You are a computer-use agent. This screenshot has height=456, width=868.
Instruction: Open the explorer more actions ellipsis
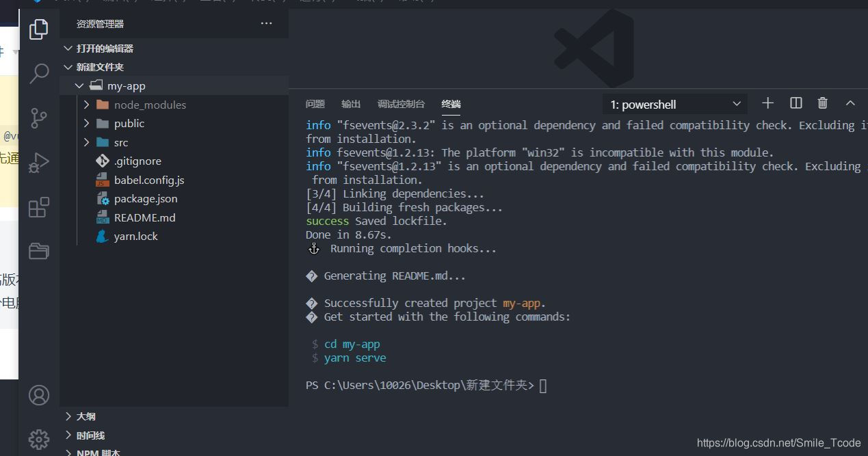coord(267,23)
